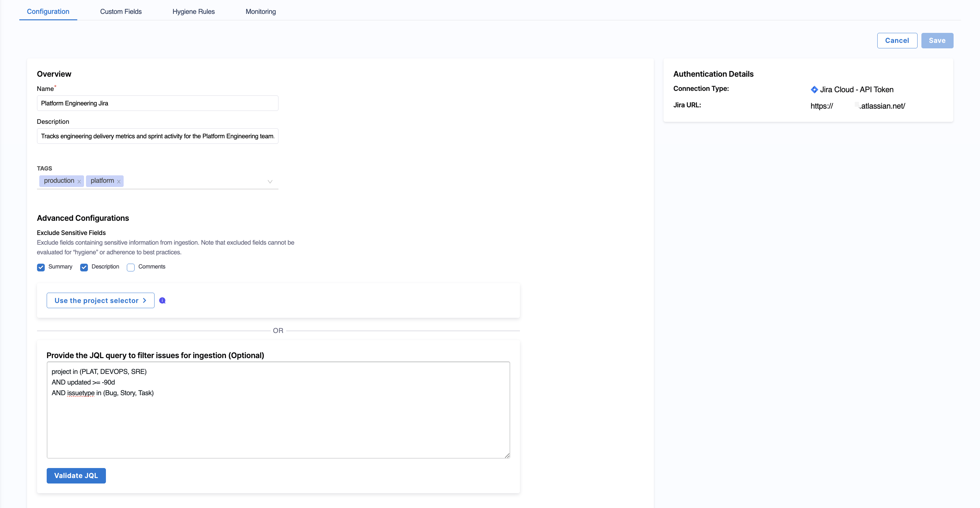Image resolution: width=980 pixels, height=508 pixels.
Task: Expand the Tags dropdown arrow
Action: [x=270, y=182]
